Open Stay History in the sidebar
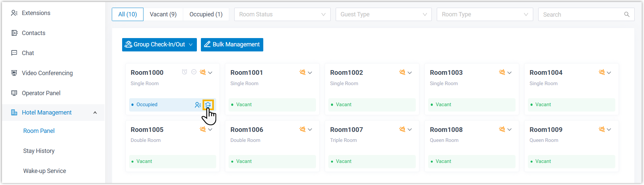Image resolution: width=644 pixels, height=185 pixels. click(x=39, y=151)
